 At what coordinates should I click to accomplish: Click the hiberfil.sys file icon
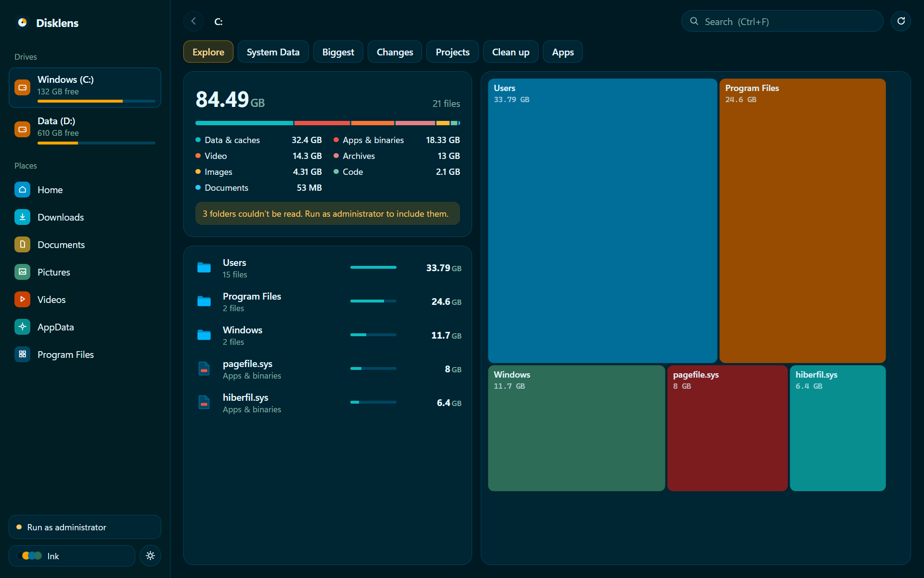click(204, 403)
